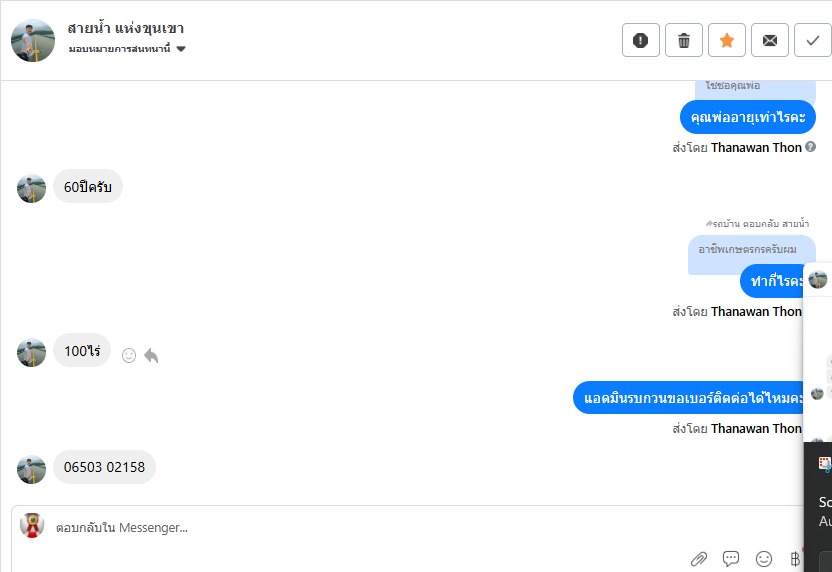Open saved replies speech bubble icon

coord(731,558)
